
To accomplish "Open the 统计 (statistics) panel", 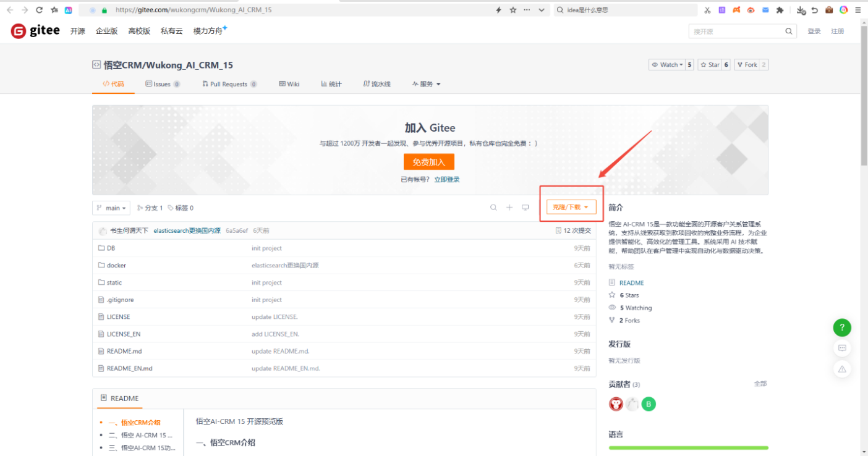I will pyautogui.click(x=331, y=84).
